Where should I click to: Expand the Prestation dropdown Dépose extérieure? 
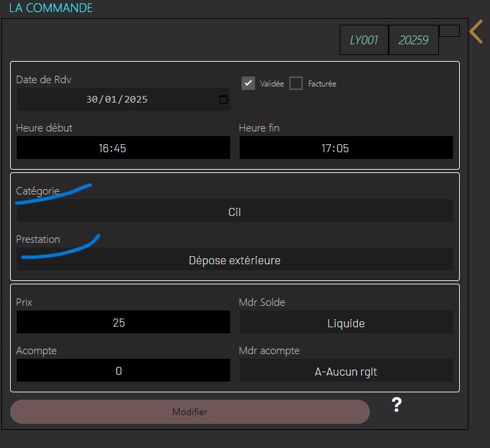point(234,260)
